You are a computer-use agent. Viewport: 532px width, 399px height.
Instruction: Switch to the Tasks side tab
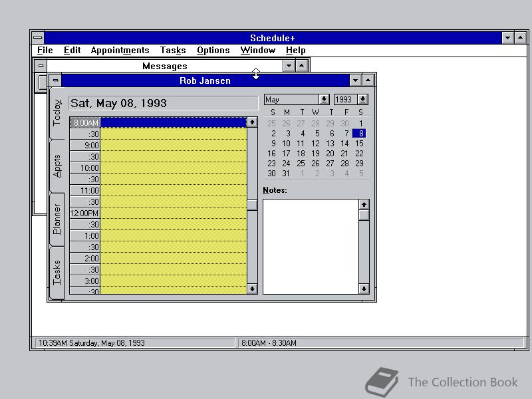57,273
